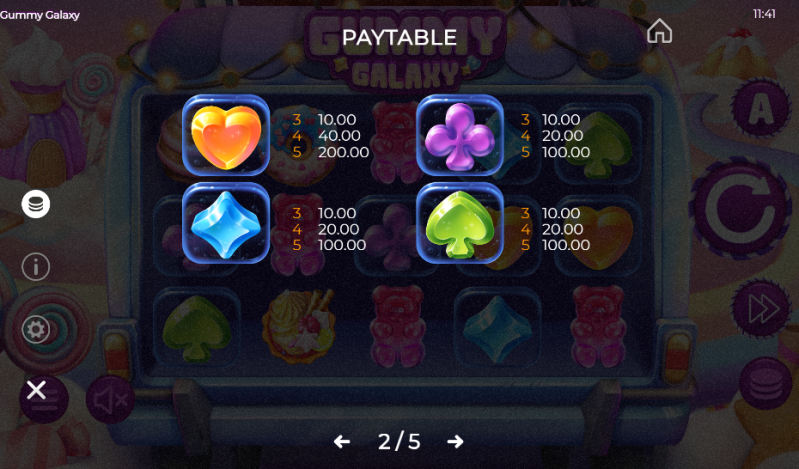Screen dimensions: 799x469
Task: Select the green spade symbol
Action: click(x=460, y=224)
